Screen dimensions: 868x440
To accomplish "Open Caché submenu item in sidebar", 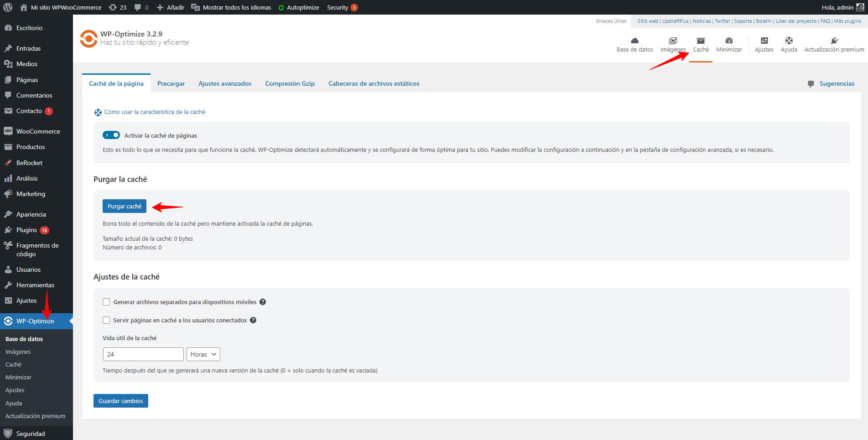I will pyautogui.click(x=14, y=364).
